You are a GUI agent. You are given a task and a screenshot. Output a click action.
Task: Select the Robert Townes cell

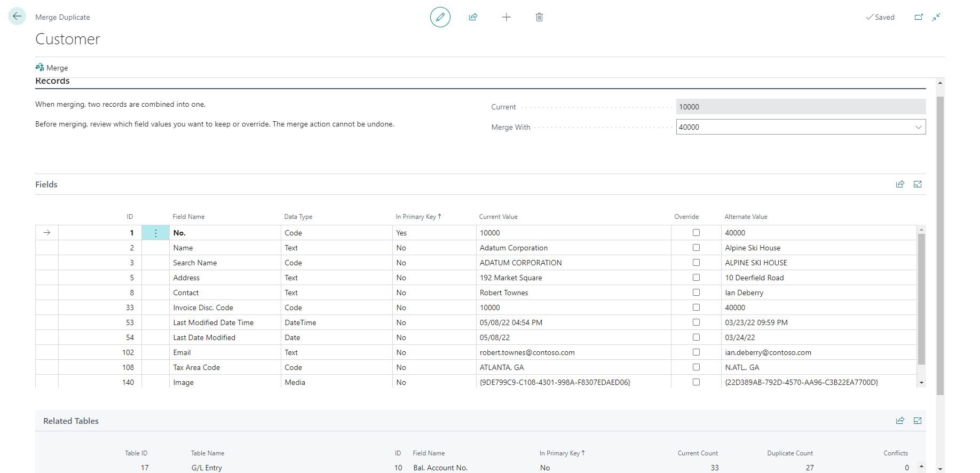click(573, 293)
